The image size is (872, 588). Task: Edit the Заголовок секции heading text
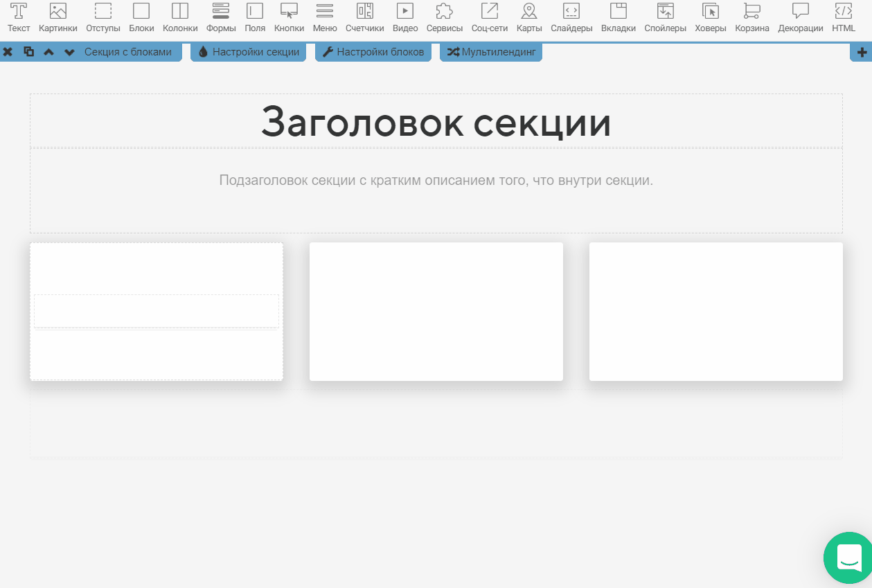436,122
